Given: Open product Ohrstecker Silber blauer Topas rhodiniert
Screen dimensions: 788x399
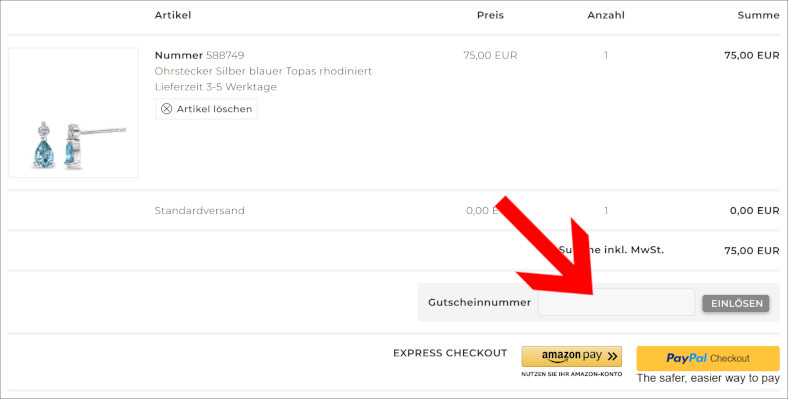Looking at the screenshot, I should [x=263, y=71].
